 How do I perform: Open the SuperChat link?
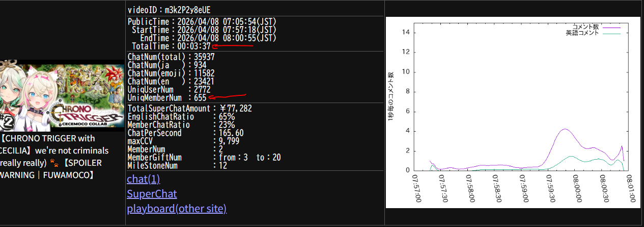tap(152, 194)
